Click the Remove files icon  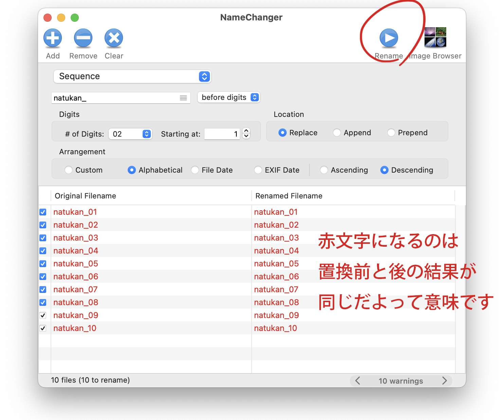click(83, 38)
